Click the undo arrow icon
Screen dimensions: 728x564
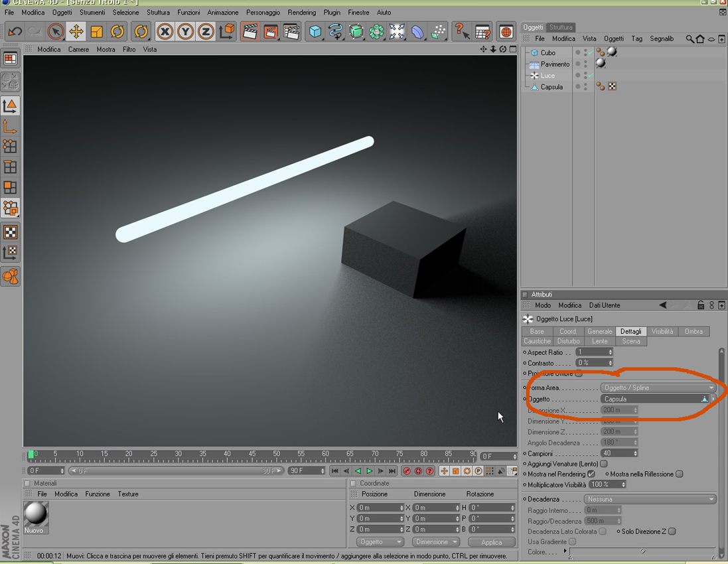pos(15,32)
